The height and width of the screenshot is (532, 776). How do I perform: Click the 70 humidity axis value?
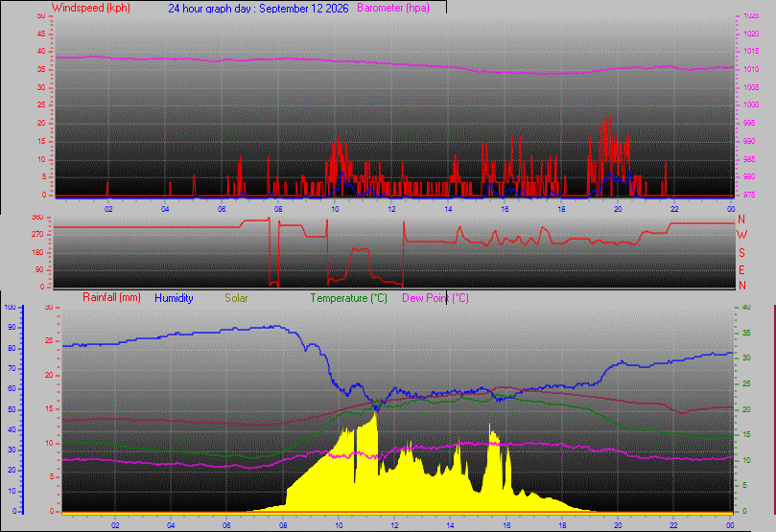click(x=12, y=369)
